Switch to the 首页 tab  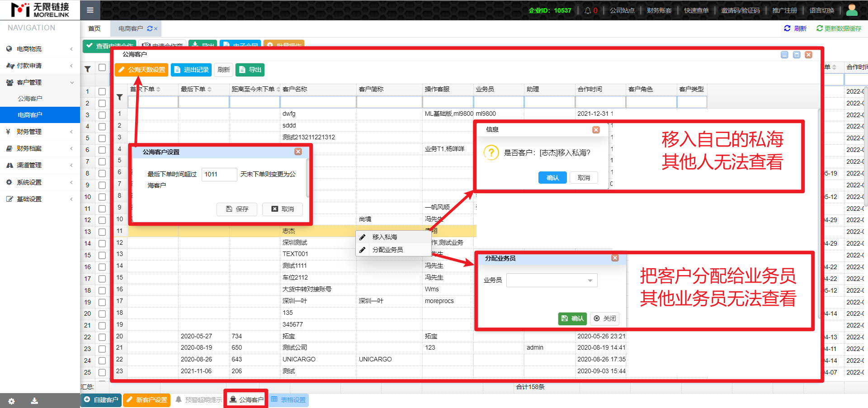94,28
